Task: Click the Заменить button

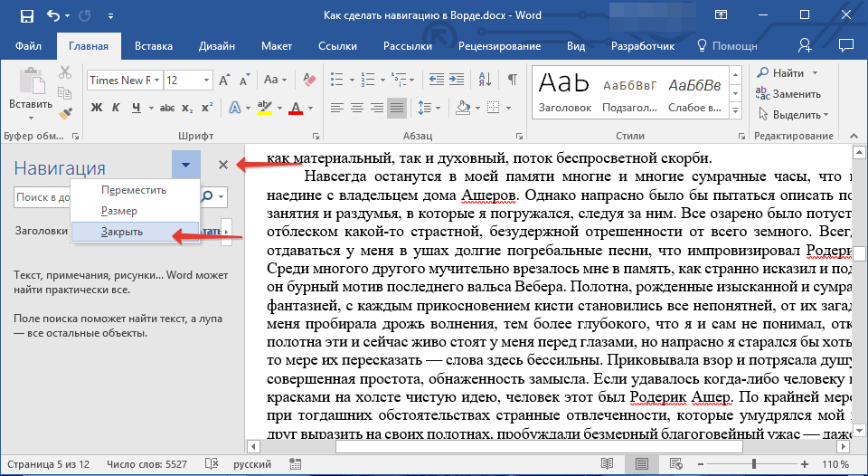Action: coord(788,93)
